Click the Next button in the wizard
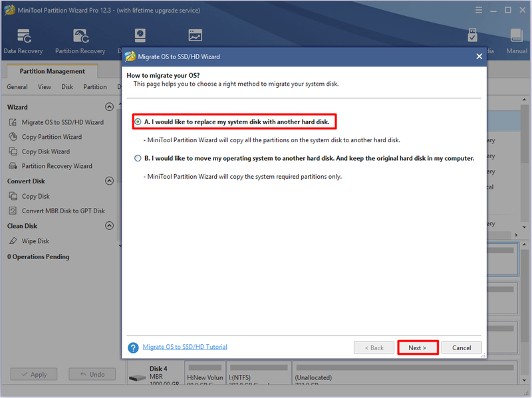This screenshot has height=398, width=532. point(418,348)
